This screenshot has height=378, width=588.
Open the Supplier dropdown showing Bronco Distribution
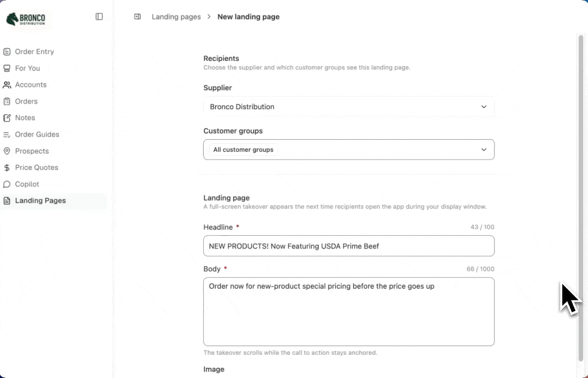[x=349, y=107]
